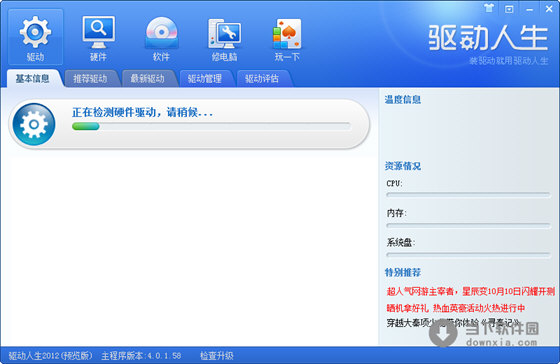The width and height of the screenshot is (560, 364).
Task: Minimize the window with the dash button
Action: pos(529,9)
